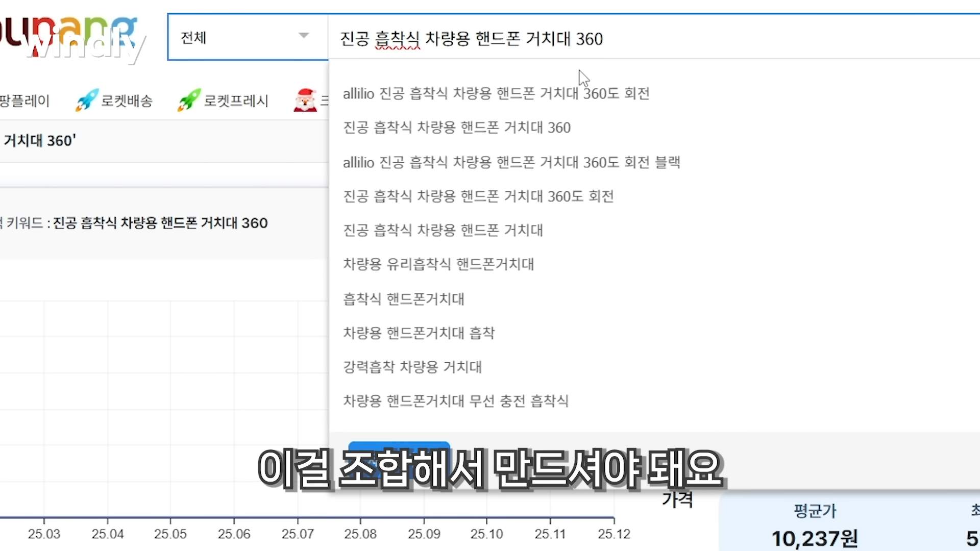980x551 pixels.
Task: Choose the suggestion 진공 흡착식 차량용 핸드폰 거치대 360도 회전
Action: pos(478,196)
